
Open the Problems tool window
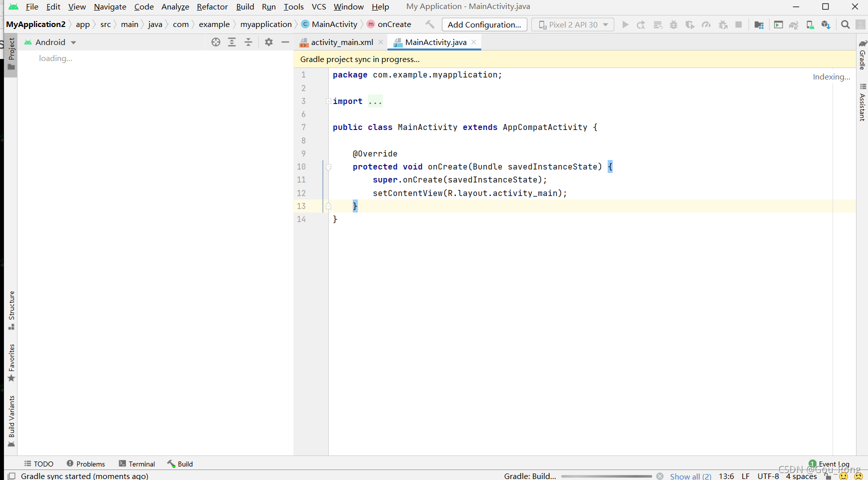click(x=85, y=464)
